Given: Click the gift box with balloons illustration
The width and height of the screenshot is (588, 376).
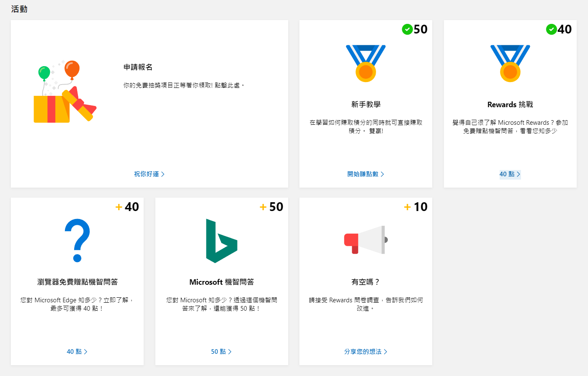Looking at the screenshot, I should tap(65, 91).
